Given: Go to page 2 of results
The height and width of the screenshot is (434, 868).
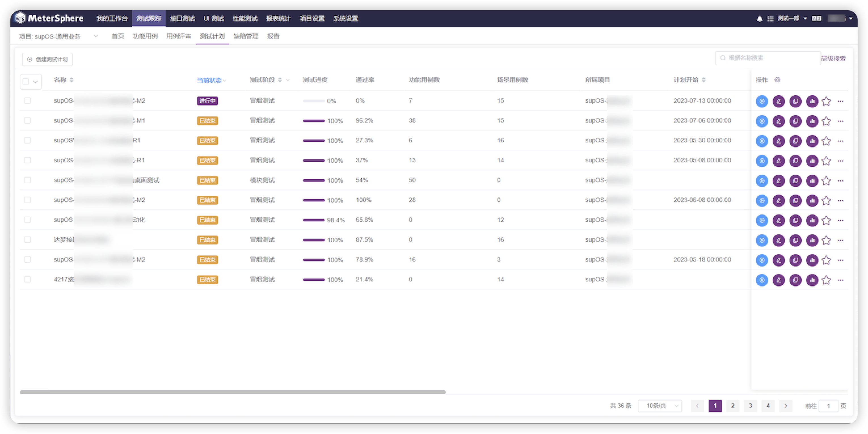Looking at the screenshot, I should 732,406.
